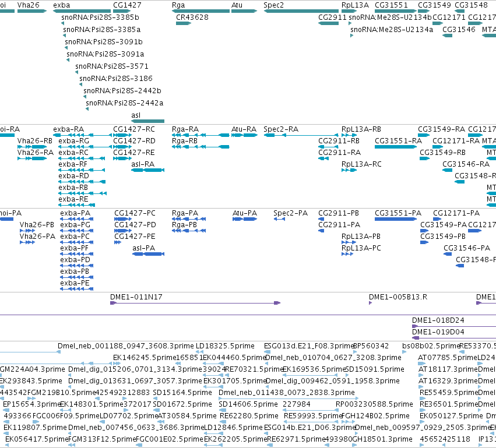Image resolution: width=496 pixels, height=448 pixels.
Task: Open snoRNA:Psi28S-3571 label
Action: [x=112, y=66]
